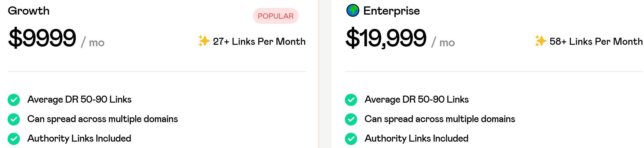Click Growth plan's Average DR 50-90 checkmark

[x=14, y=100]
